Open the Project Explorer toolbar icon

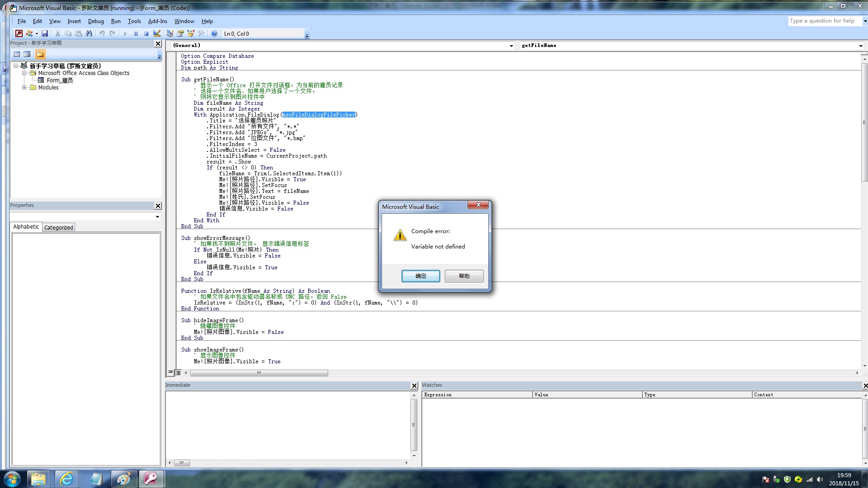170,33
